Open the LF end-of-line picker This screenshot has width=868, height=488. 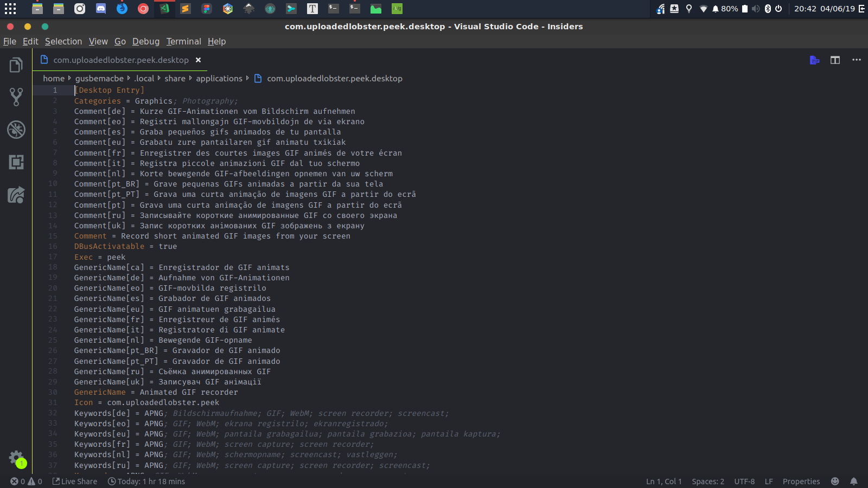[x=769, y=481]
